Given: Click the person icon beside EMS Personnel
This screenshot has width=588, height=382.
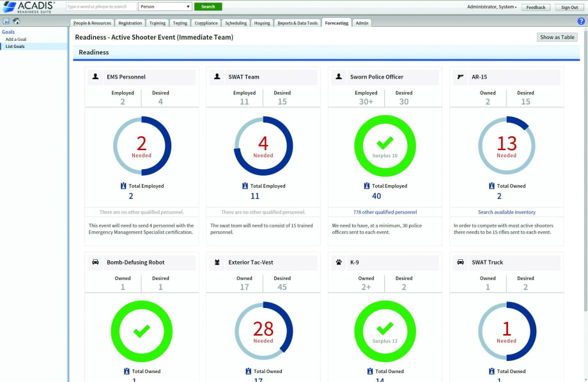Looking at the screenshot, I should click(96, 77).
